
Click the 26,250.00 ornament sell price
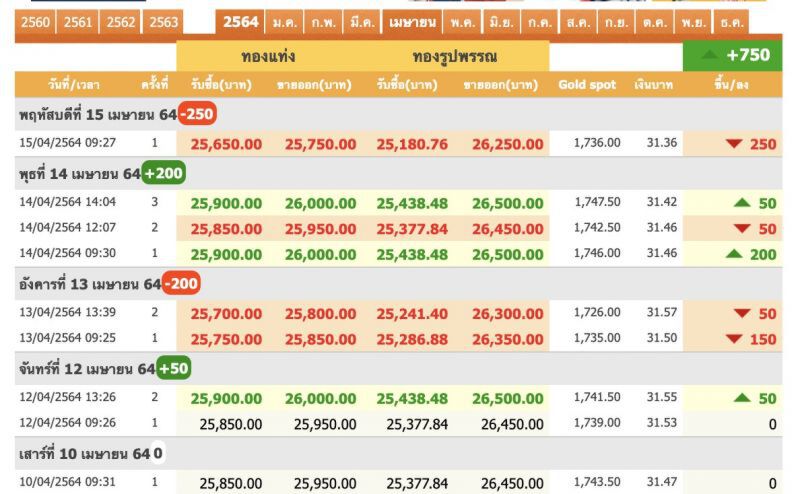pos(508,144)
